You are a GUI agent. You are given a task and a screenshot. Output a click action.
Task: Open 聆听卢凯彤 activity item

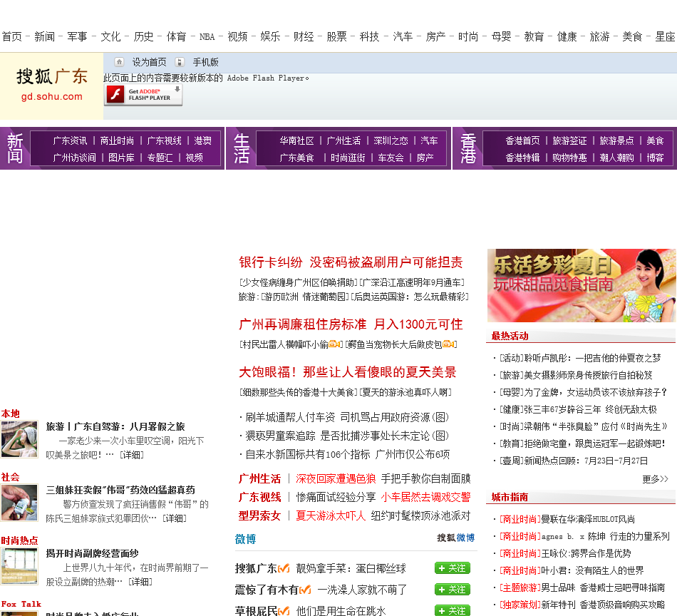click(580, 358)
